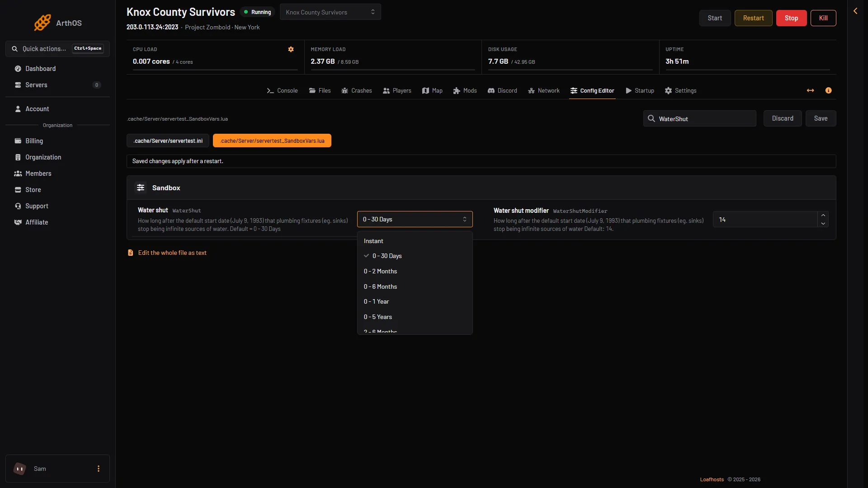Select the Instant option
Image resolution: width=868 pixels, height=488 pixels.
tap(415, 241)
